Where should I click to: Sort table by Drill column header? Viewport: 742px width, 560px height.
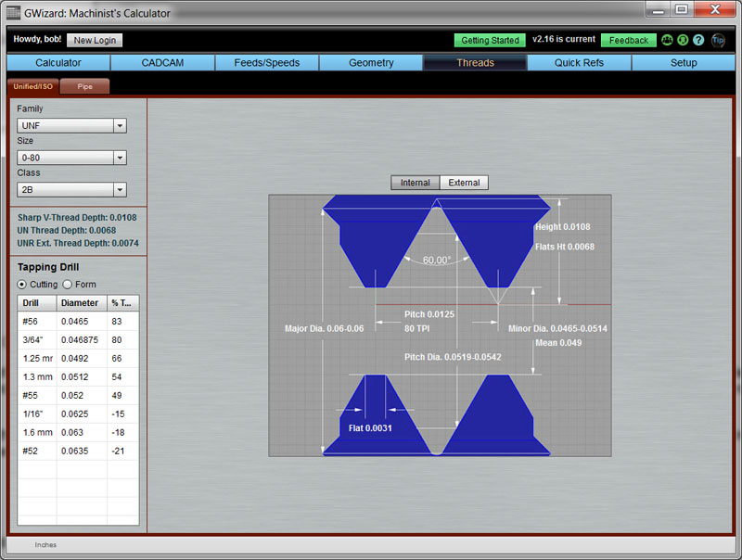tap(37, 302)
